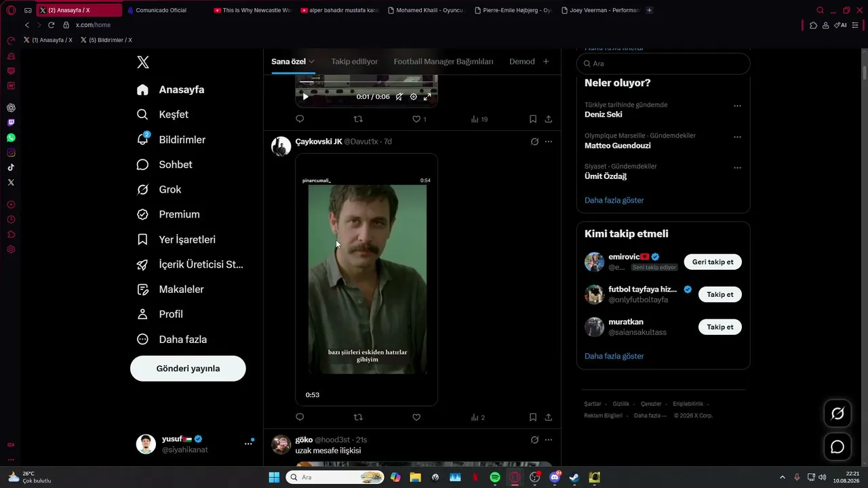
Task: Open the Windows Start menu
Action: 274,477
